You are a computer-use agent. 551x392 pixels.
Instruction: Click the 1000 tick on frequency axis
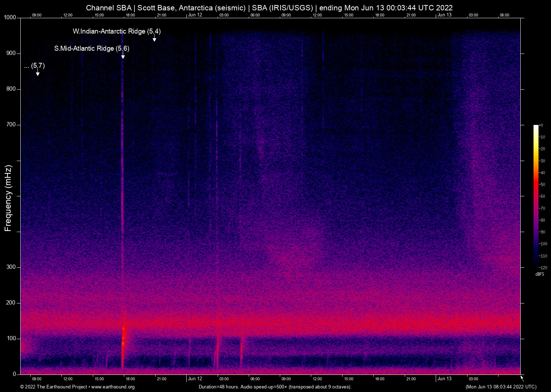[x=10, y=17]
